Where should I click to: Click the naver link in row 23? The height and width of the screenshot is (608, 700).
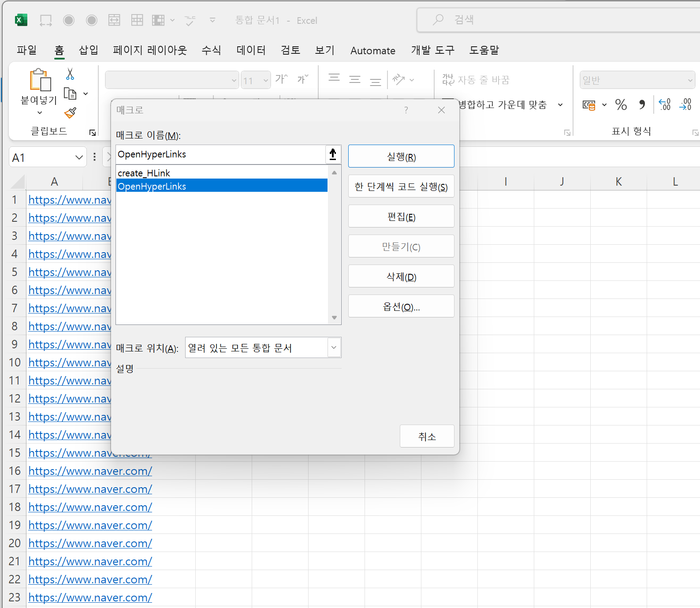point(90,597)
